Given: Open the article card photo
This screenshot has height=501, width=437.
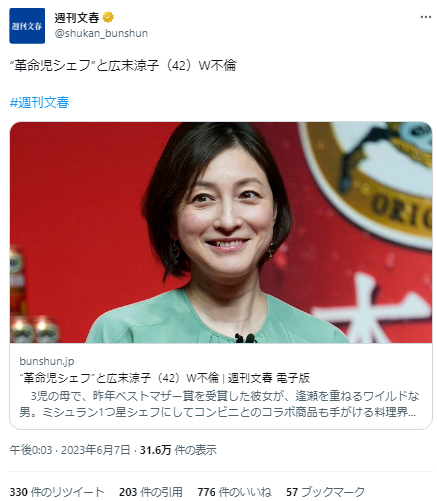Looking at the screenshot, I should pyautogui.click(x=221, y=232).
